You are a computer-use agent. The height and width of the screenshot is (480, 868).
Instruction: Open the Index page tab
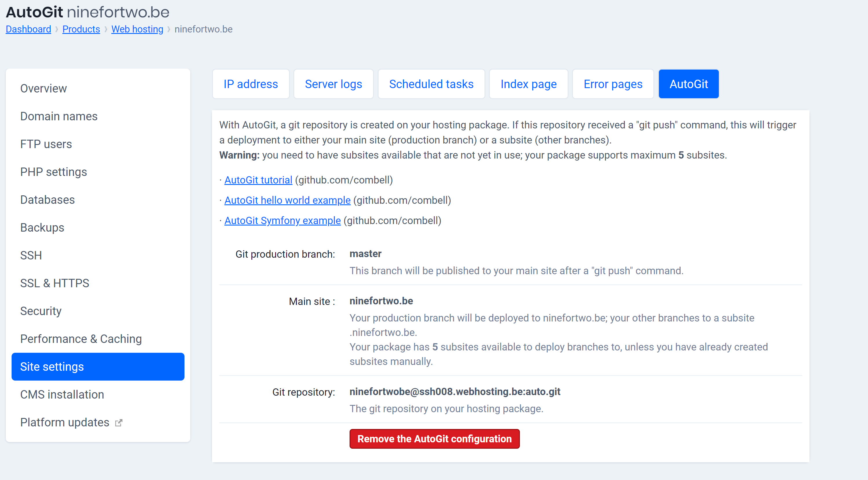[x=528, y=84]
